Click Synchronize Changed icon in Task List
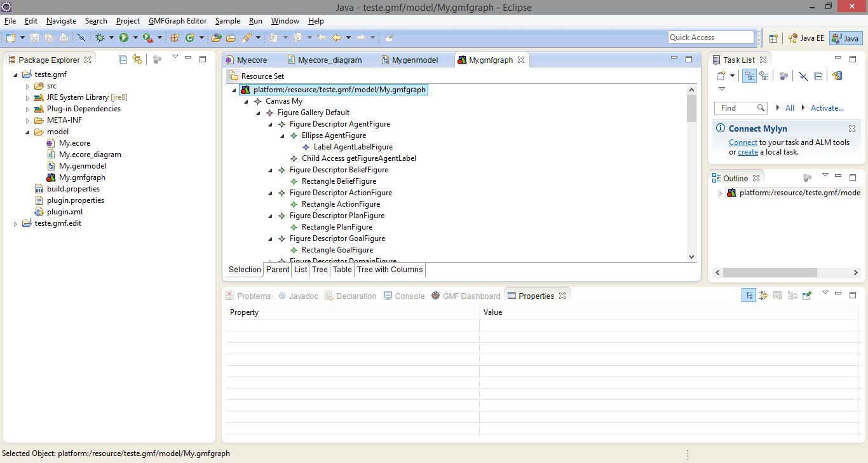Image resolution: width=868 pixels, height=463 pixels. click(x=837, y=76)
